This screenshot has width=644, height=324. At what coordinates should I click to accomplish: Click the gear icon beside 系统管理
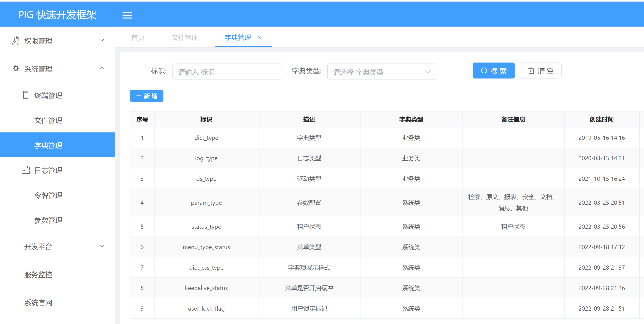click(16, 68)
